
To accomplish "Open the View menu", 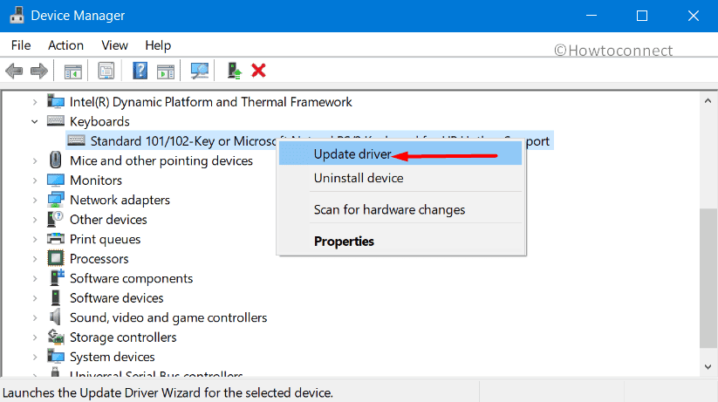I will (x=114, y=45).
